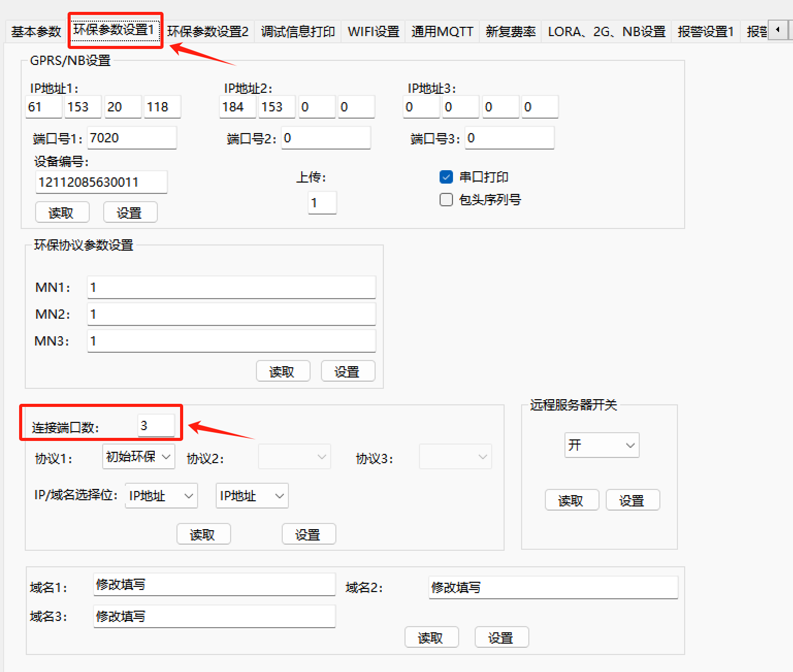Open the first IP/域名选择位 dropdown
Screen dimensions: 793x672
[x=161, y=496]
